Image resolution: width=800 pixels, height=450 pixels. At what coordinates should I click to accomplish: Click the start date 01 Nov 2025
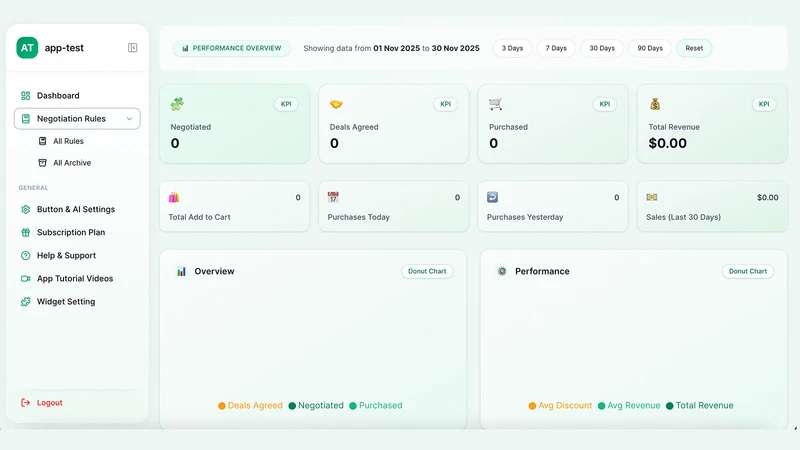[396, 48]
